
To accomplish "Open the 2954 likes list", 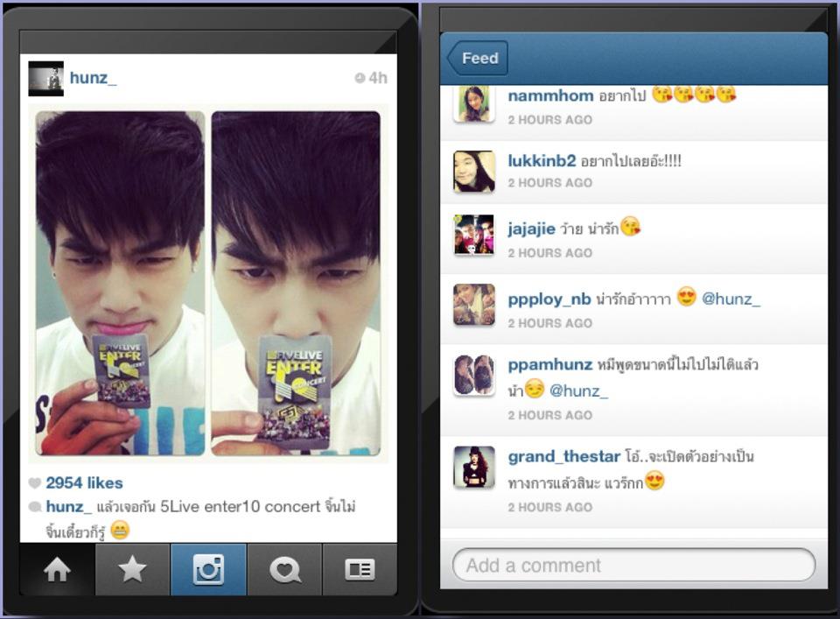I will [x=84, y=483].
